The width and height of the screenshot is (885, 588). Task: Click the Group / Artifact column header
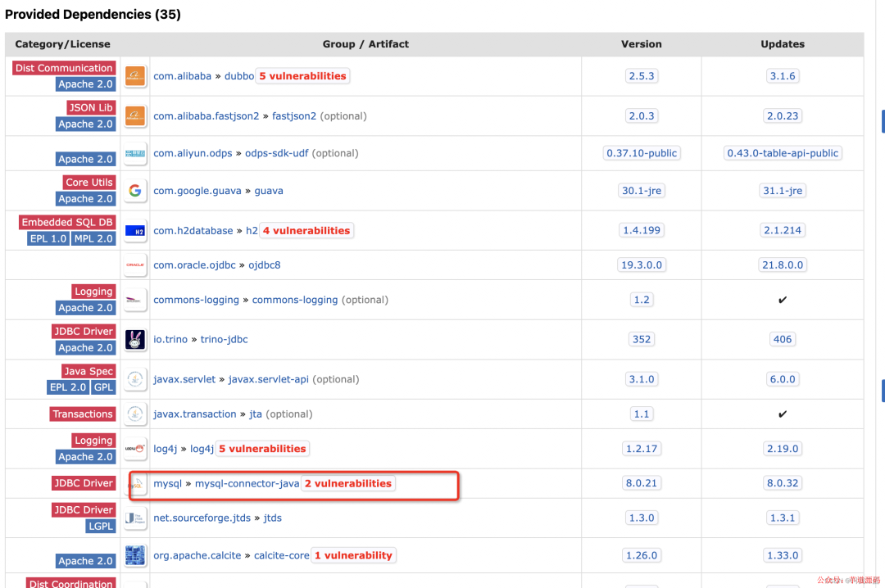click(365, 44)
